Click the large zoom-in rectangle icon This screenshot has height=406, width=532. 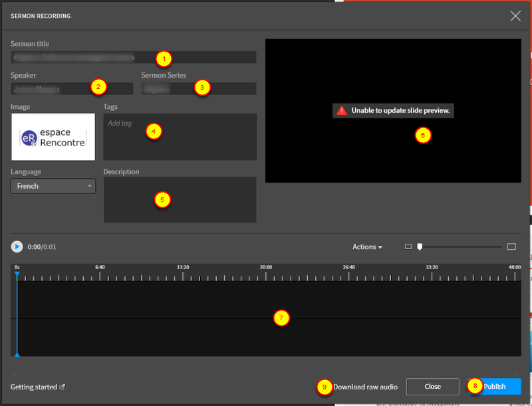[511, 247]
